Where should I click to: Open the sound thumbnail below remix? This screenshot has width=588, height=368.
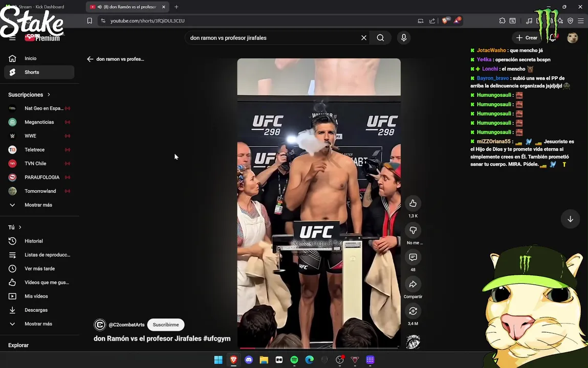[413, 341]
